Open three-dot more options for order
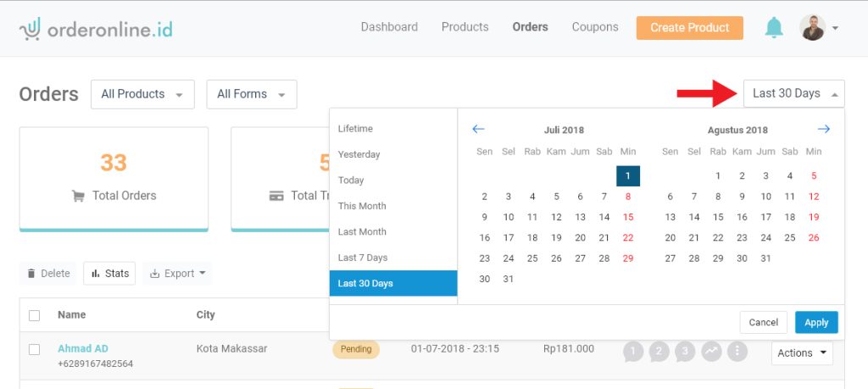 click(737, 351)
